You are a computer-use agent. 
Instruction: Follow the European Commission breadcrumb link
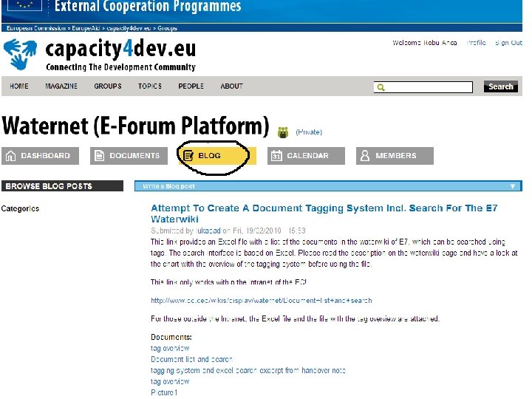[36, 28]
